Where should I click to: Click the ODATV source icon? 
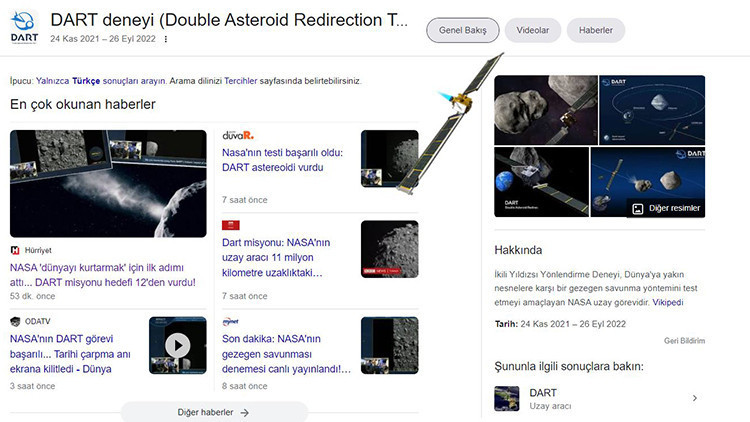[x=16, y=321]
